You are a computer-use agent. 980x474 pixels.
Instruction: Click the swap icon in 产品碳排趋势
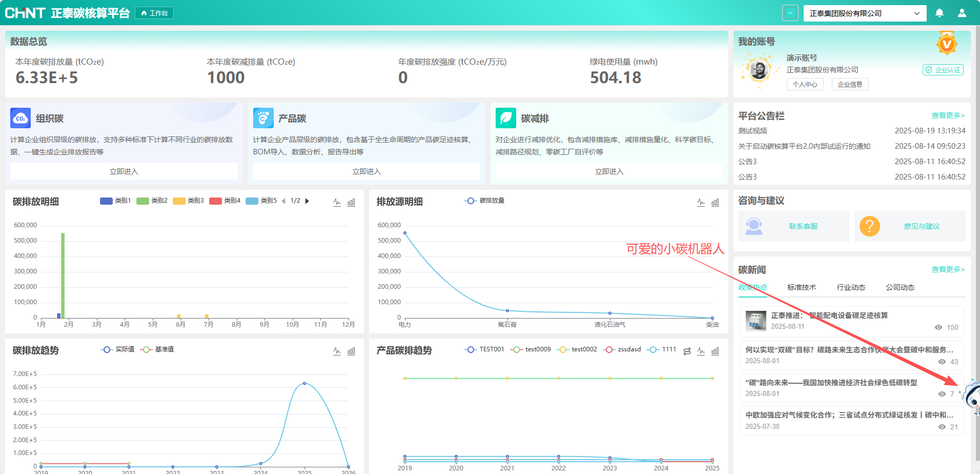tap(687, 351)
